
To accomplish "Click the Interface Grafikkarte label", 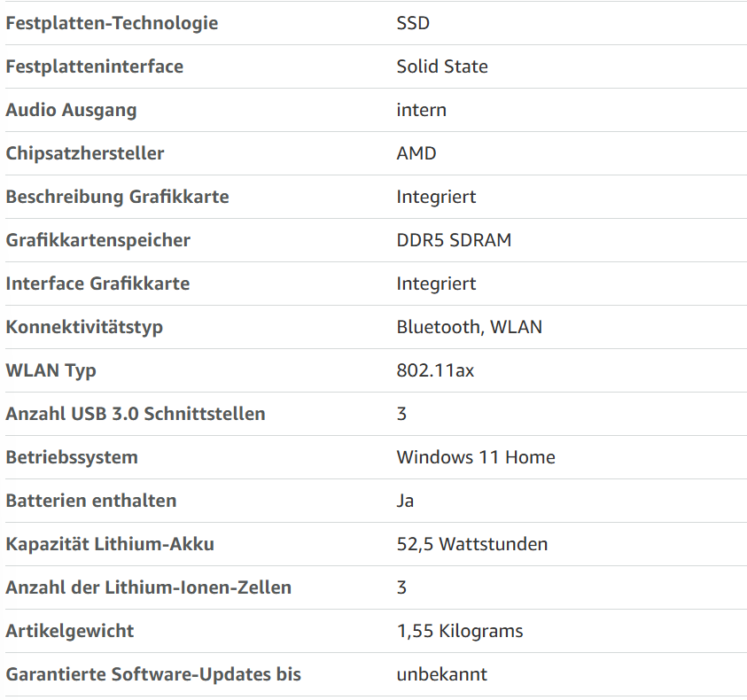I will [x=97, y=284].
